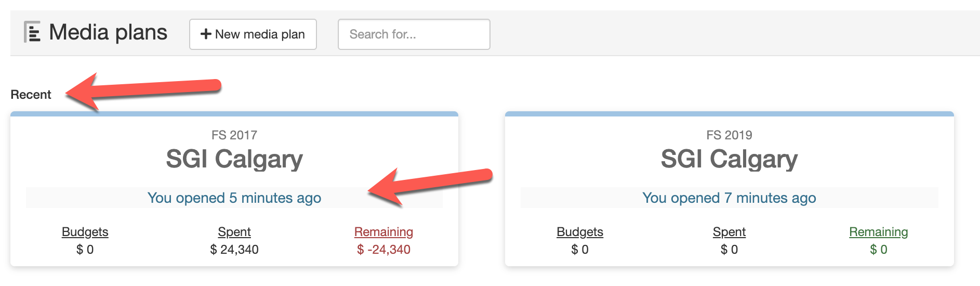Click "You opened 5 minutes ago" banner
This screenshot has height=286, width=980.
[x=234, y=198]
